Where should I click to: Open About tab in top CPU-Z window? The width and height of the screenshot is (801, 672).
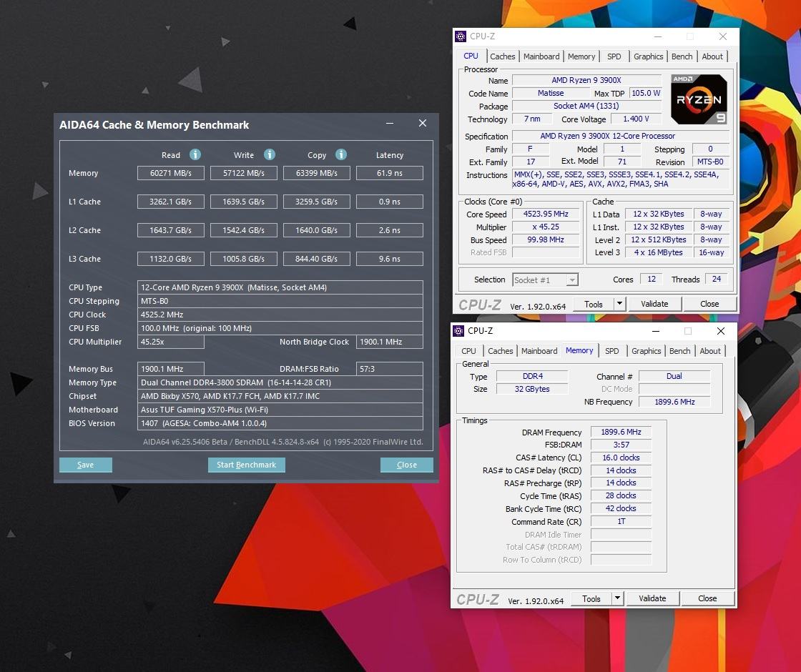point(712,56)
